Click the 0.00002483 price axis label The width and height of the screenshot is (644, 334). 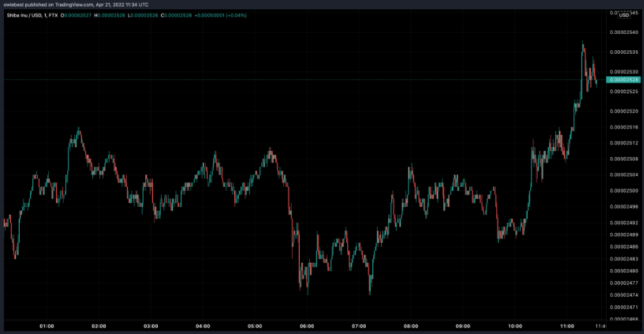(x=624, y=260)
